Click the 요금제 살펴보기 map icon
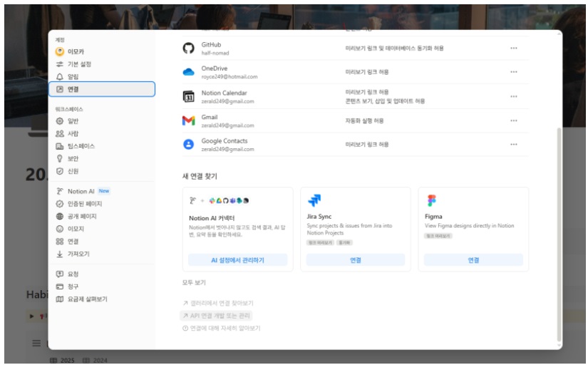 [60, 299]
